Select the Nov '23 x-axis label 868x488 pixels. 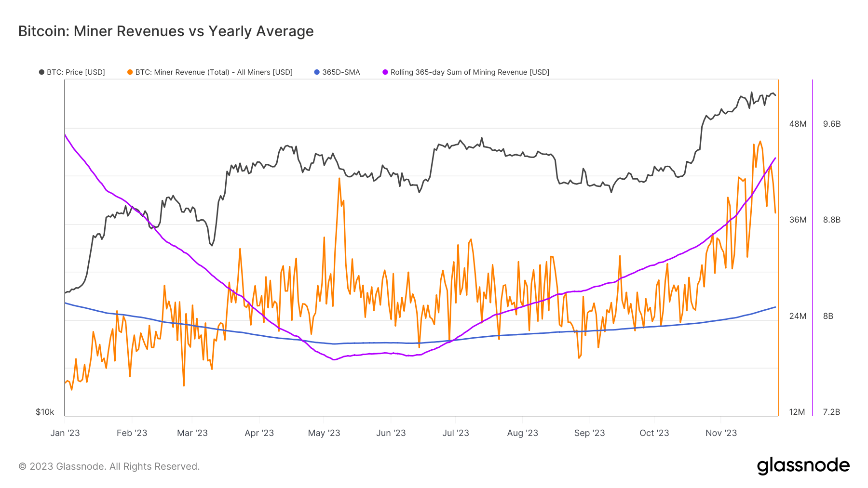(721, 433)
